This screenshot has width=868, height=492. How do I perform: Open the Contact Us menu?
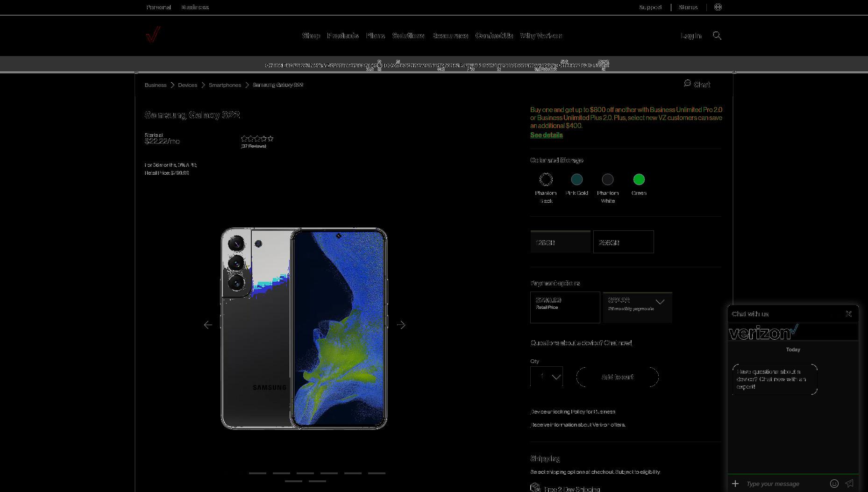(x=494, y=36)
